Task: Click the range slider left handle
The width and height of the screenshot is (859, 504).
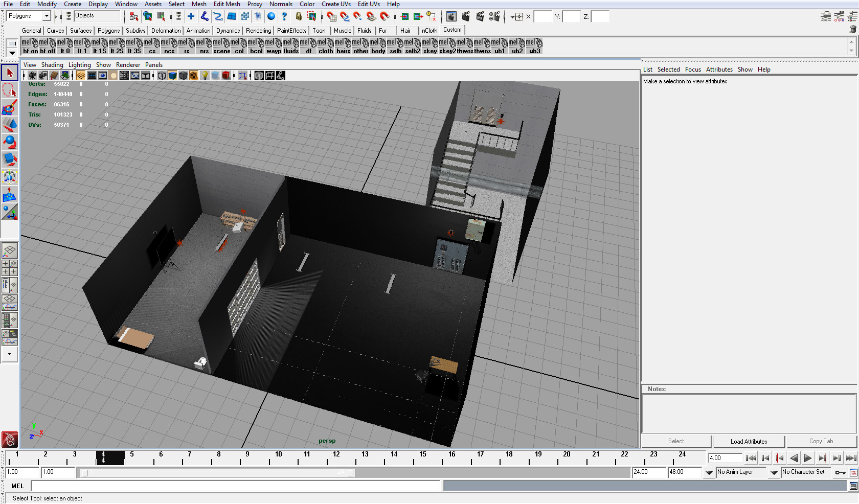Action: tap(85, 473)
